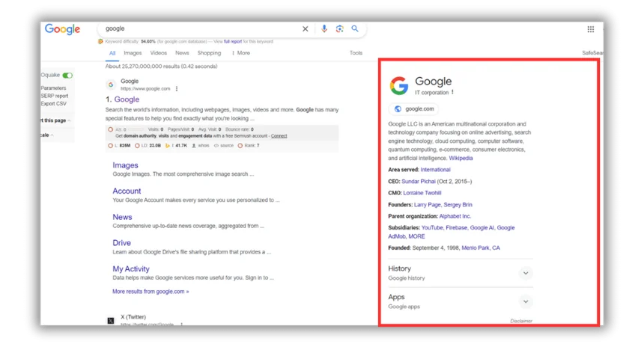Click the X (Twitter) result name
This screenshot has height=347, width=644.
(133, 317)
